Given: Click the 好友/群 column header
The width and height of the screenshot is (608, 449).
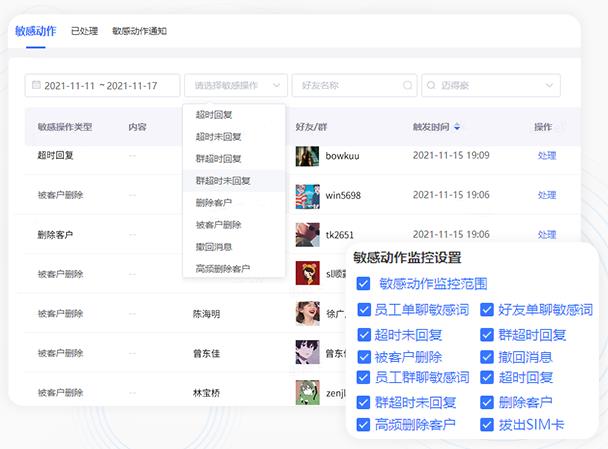Looking at the screenshot, I should [x=311, y=127].
